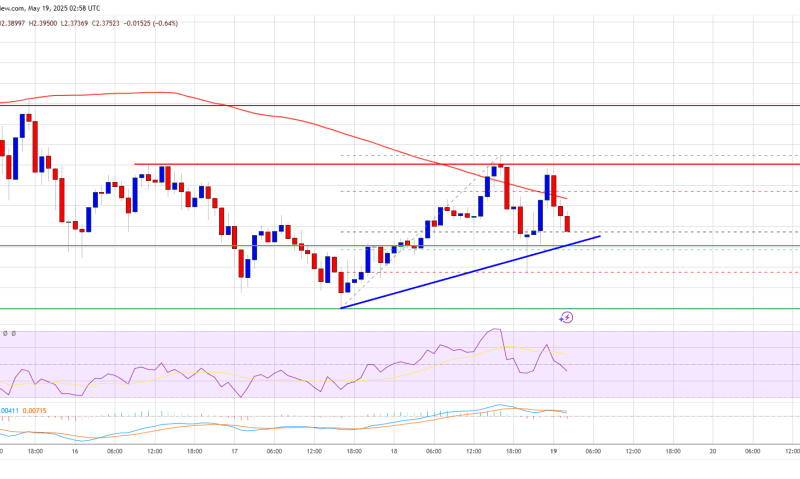Screen dimensions: 800x479
Task: Click the day '20' label on time axis
Action: 713,451
